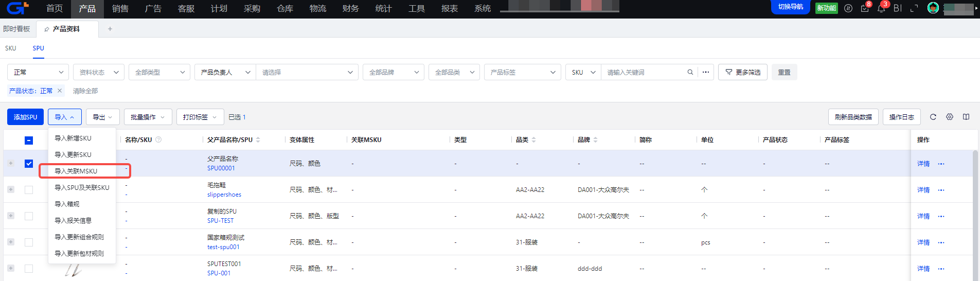Click the pin icon on 产品资料 tab

point(47,29)
